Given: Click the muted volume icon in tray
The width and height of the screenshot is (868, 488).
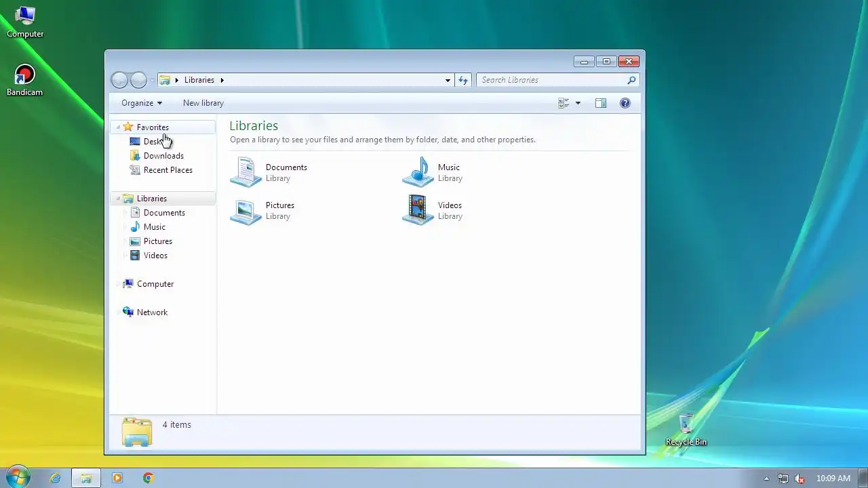Looking at the screenshot, I should click(x=800, y=478).
